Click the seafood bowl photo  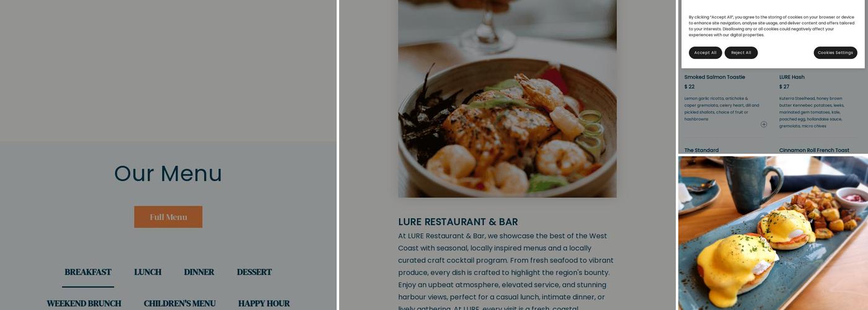point(507,99)
